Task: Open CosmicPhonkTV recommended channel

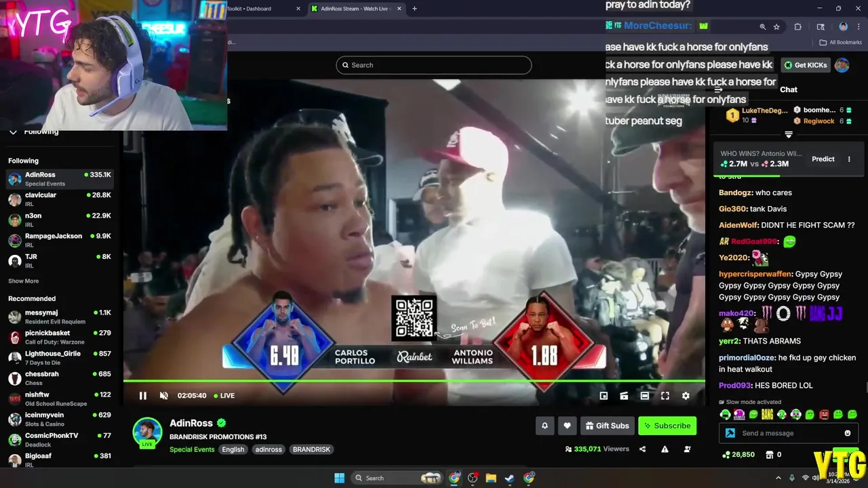Action: (x=60, y=439)
